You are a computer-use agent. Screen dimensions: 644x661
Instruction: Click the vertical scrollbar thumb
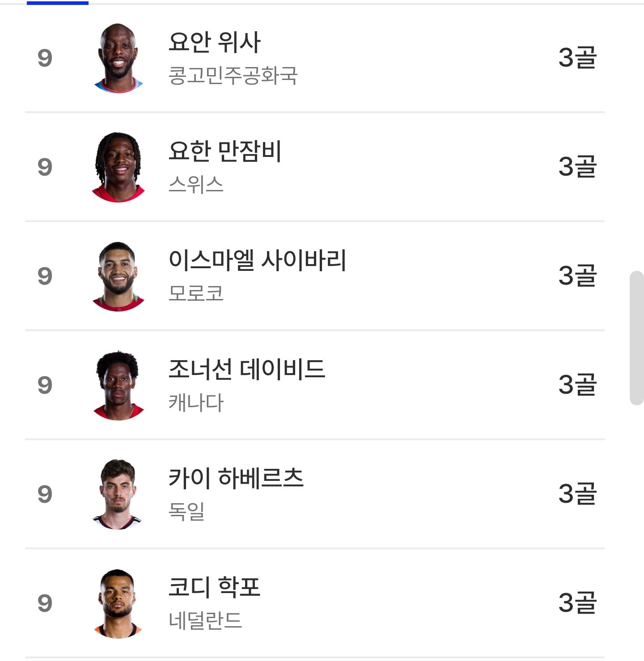[x=636, y=338]
